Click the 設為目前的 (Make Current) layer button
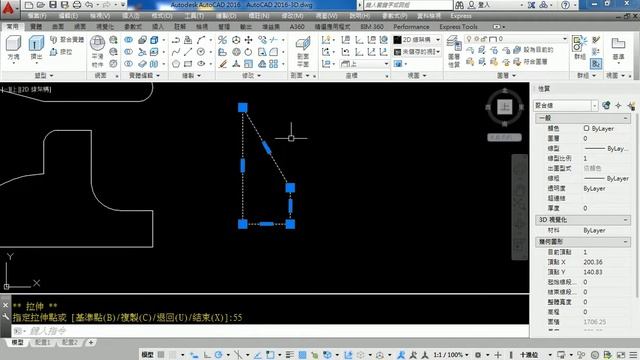Image resolution: width=640 pixels, height=360 pixels. tap(533, 50)
